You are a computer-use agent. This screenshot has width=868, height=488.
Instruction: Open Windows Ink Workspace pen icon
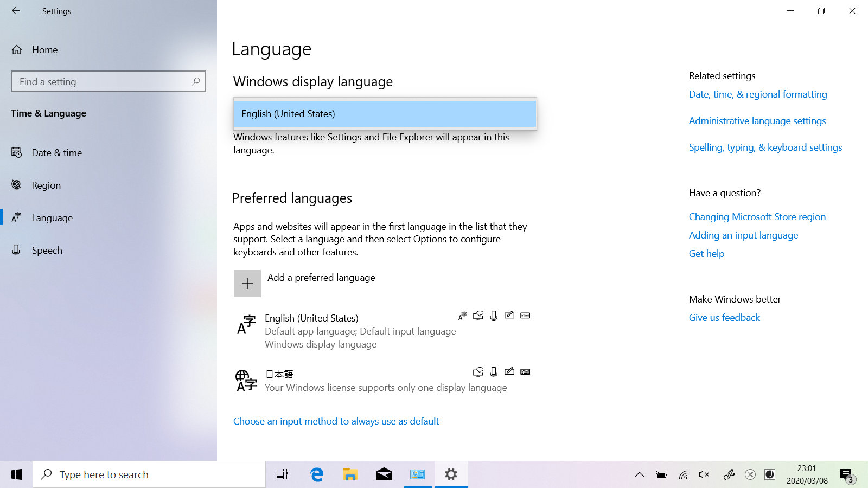click(x=729, y=474)
